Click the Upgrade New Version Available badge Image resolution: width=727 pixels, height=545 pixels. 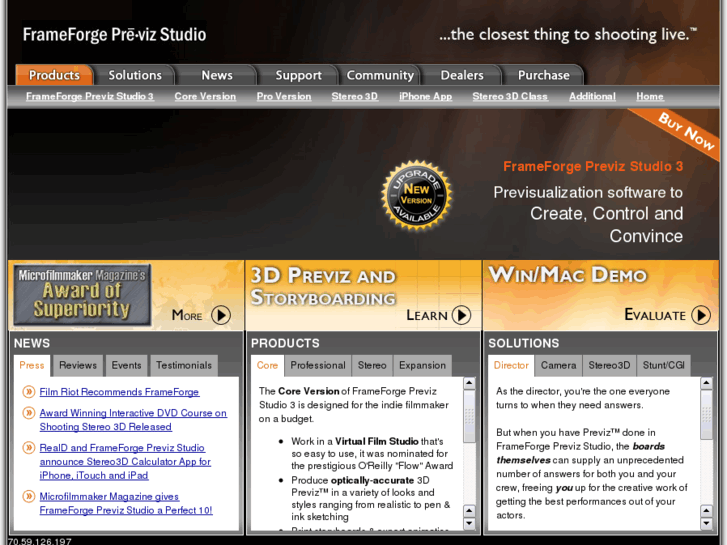pyautogui.click(x=416, y=195)
